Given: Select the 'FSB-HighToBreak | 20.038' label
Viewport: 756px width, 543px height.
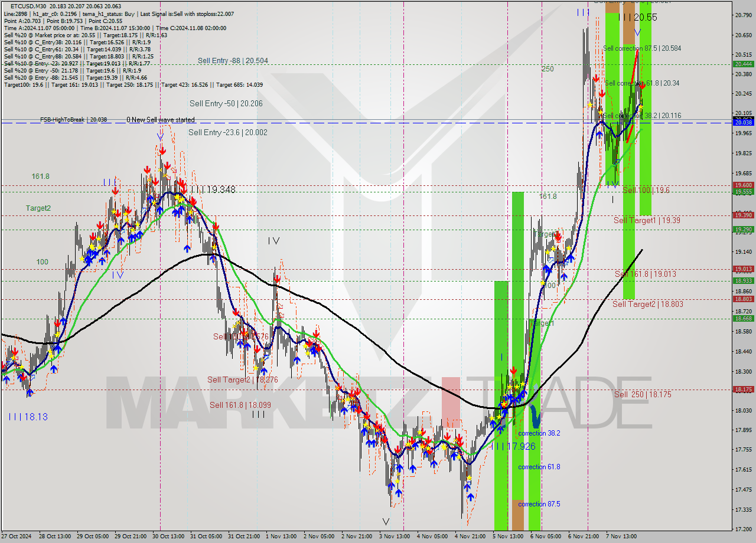Looking at the screenshot, I should point(74,119).
